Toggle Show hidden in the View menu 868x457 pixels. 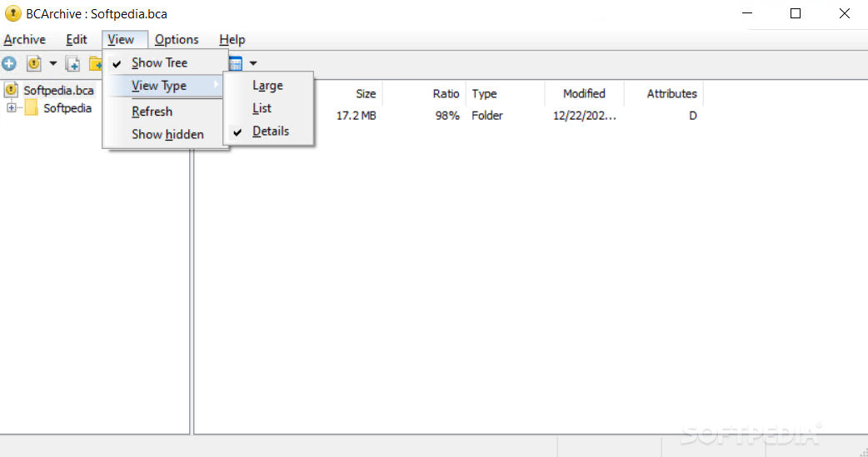coord(166,135)
